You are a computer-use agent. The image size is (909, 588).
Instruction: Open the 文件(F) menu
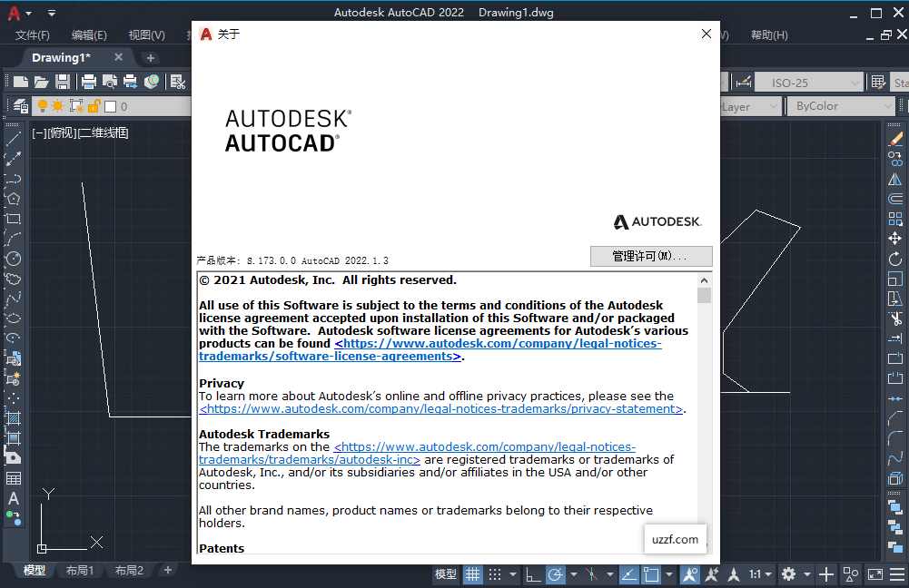[x=33, y=35]
